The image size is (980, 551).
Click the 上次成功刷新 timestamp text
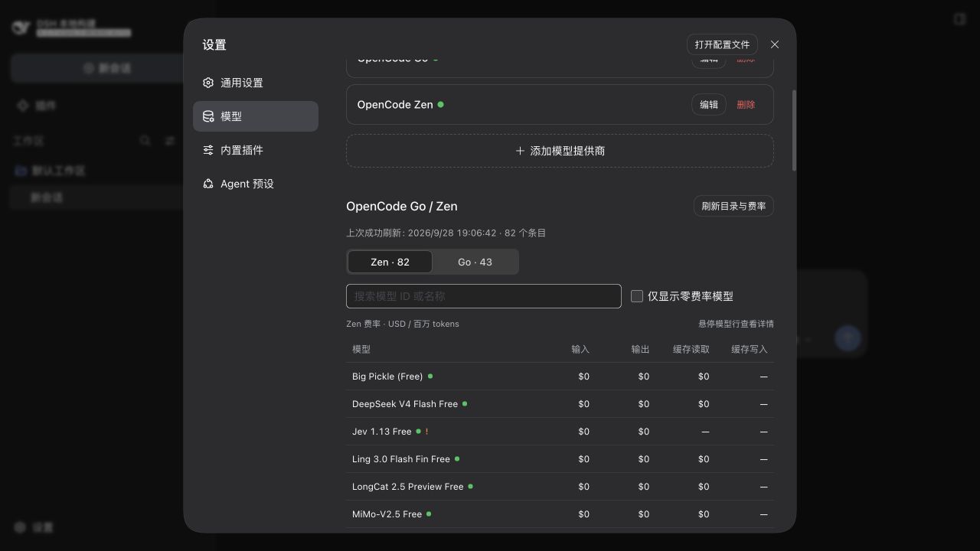[x=446, y=233]
